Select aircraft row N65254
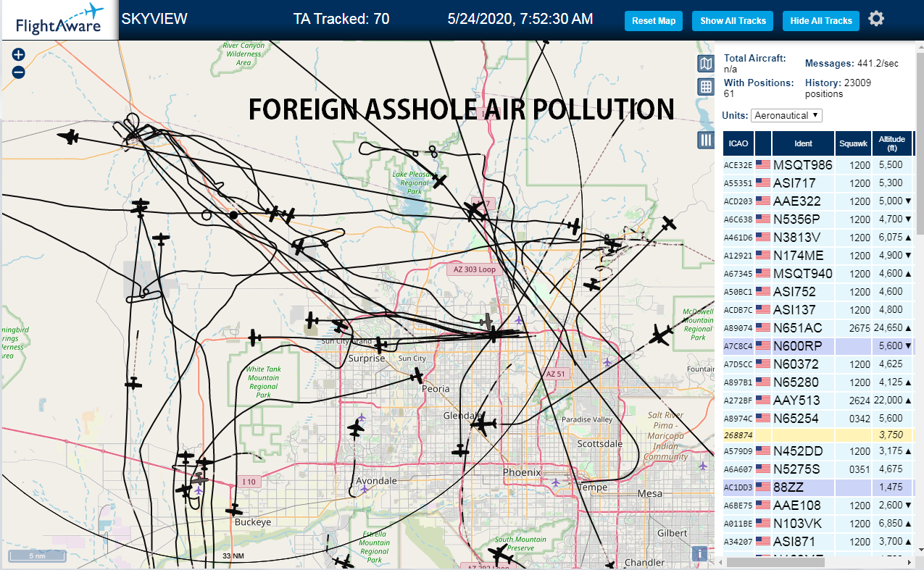Viewport: 924px width, 570px height. click(x=819, y=419)
